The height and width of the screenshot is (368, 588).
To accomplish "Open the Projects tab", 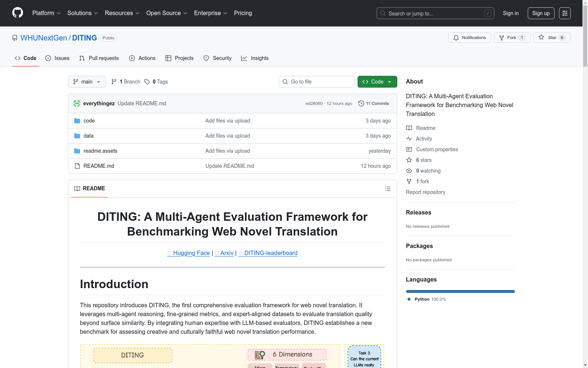I will click(179, 58).
